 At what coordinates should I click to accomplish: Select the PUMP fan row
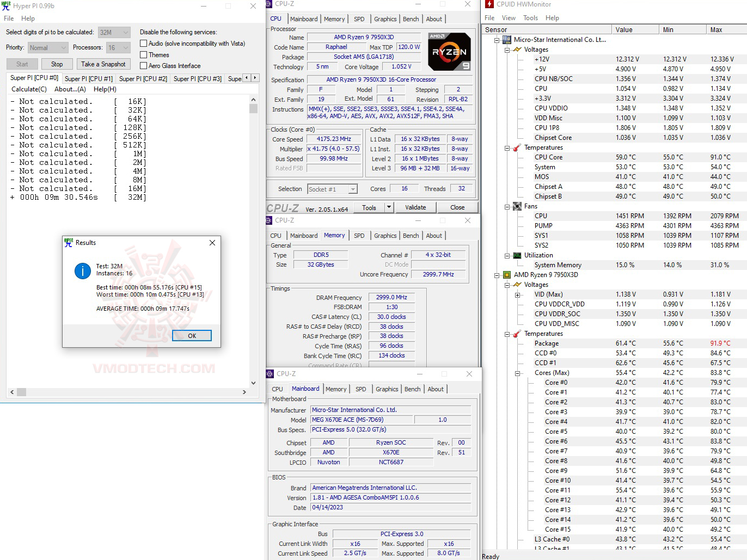(x=614, y=226)
